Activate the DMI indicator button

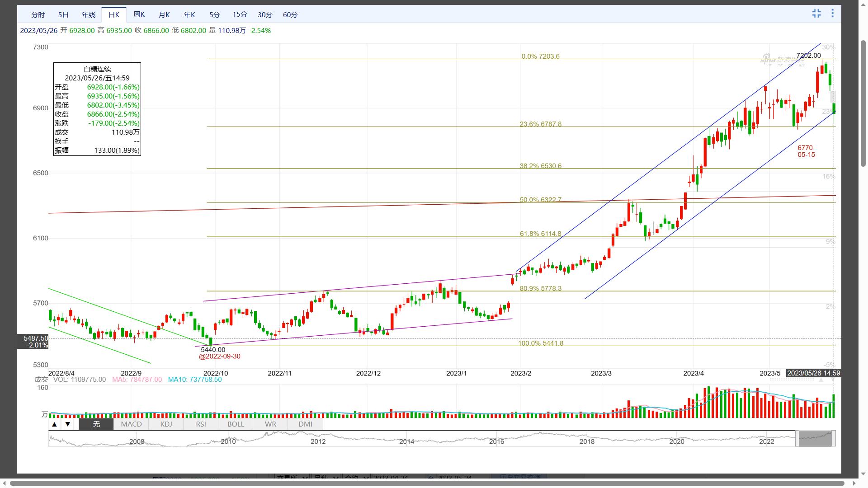click(x=305, y=424)
